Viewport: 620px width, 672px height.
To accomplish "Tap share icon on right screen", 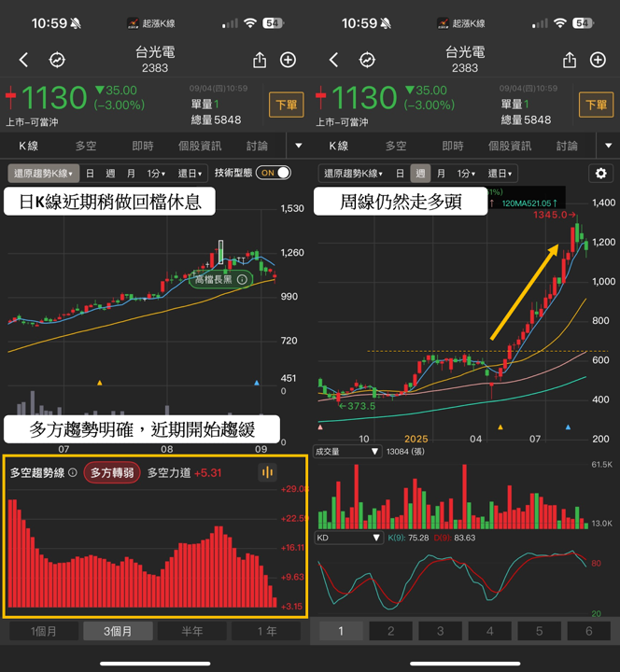I will pos(570,60).
